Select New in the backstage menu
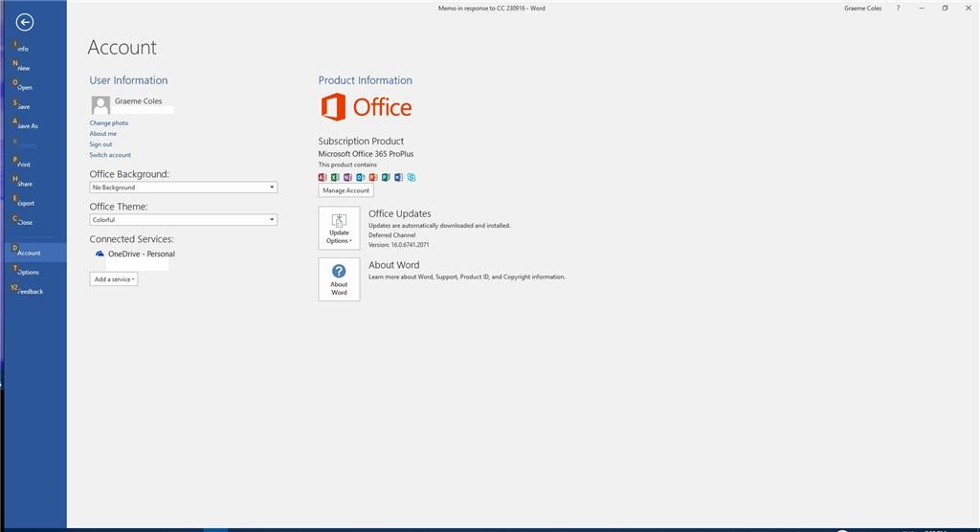This screenshot has width=980, height=532. coord(35,68)
